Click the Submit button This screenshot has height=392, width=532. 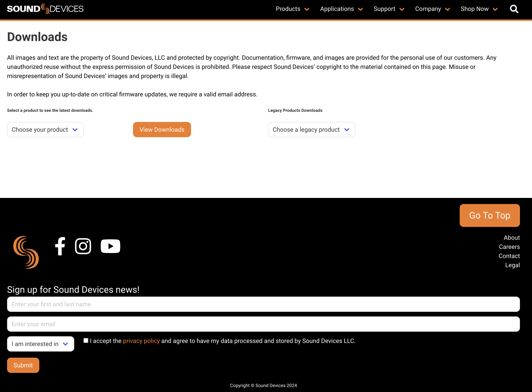23,365
